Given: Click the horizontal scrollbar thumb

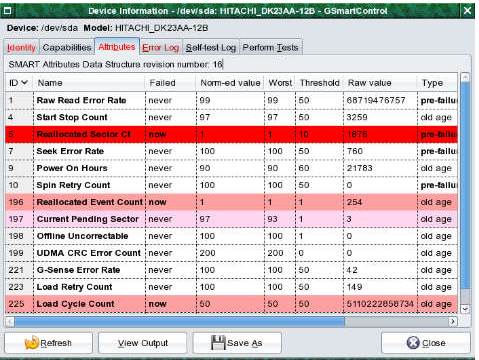Looking at the screenshot, I should [179, 321].
